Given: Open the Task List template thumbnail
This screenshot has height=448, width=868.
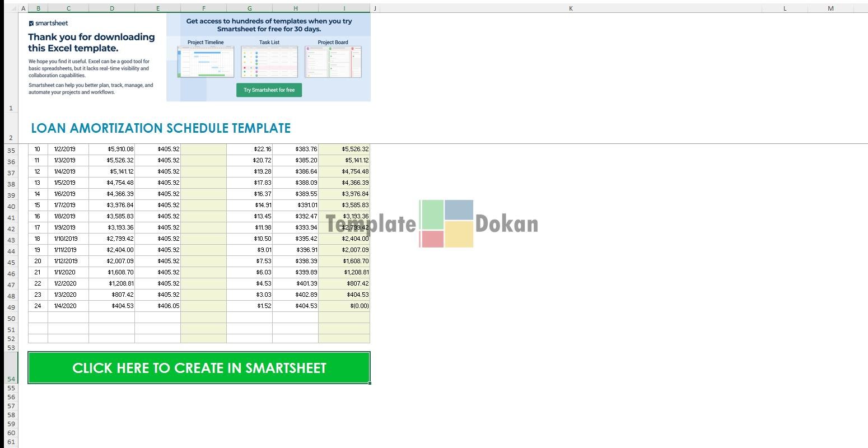Looking at the screenshot, I should coord(269,62).
